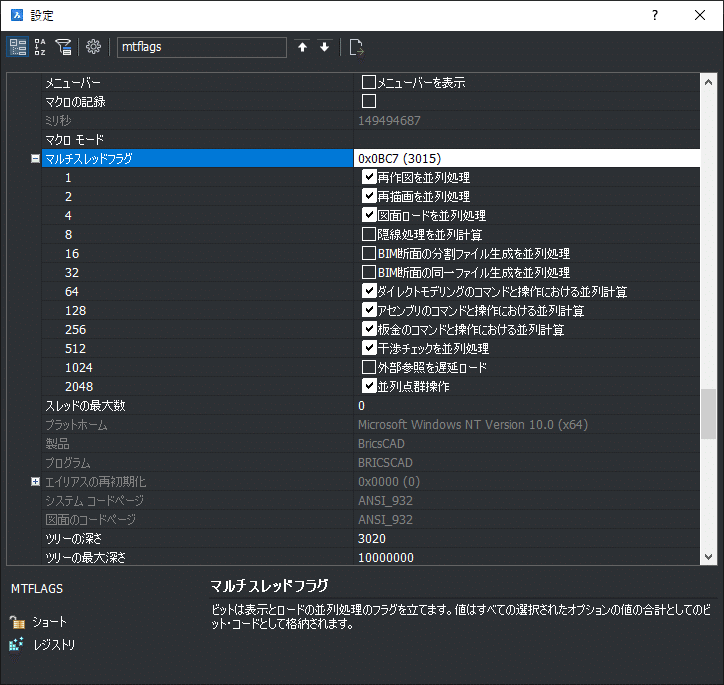Switch to categorized settings view
The height and width of the screenshot is (685, 724).
(18, 47)
